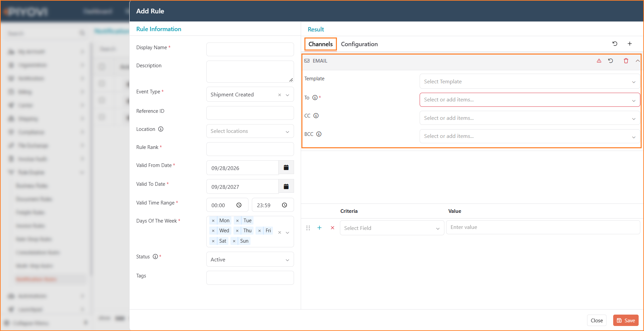Open the CC recipients dropdown
This screenshot has width=644, height=331.
[530, 118]
